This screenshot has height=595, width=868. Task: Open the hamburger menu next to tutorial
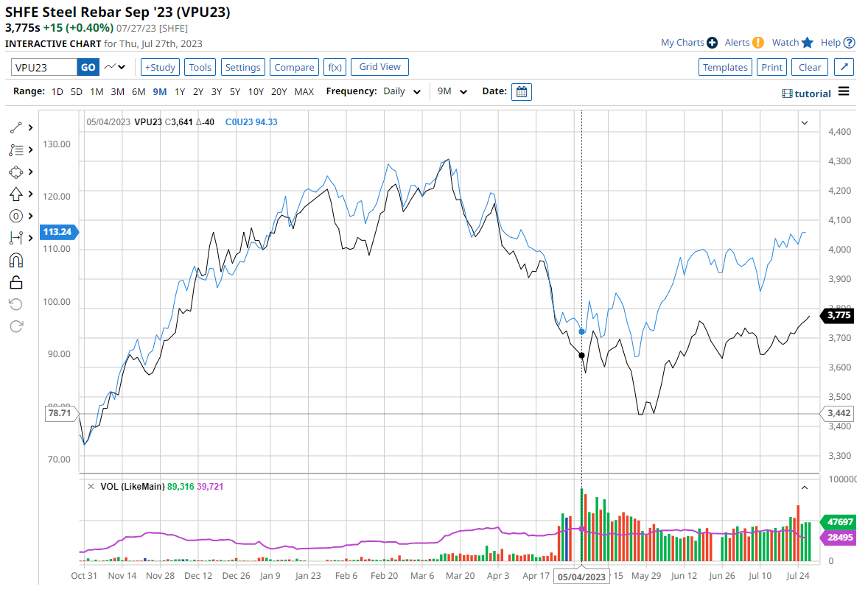(844, 92)
